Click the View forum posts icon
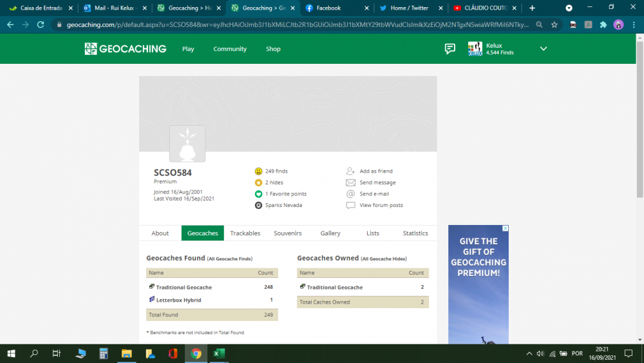Image resolution: width=644 pixels, height=363 pixels. (x=350, y=205)
